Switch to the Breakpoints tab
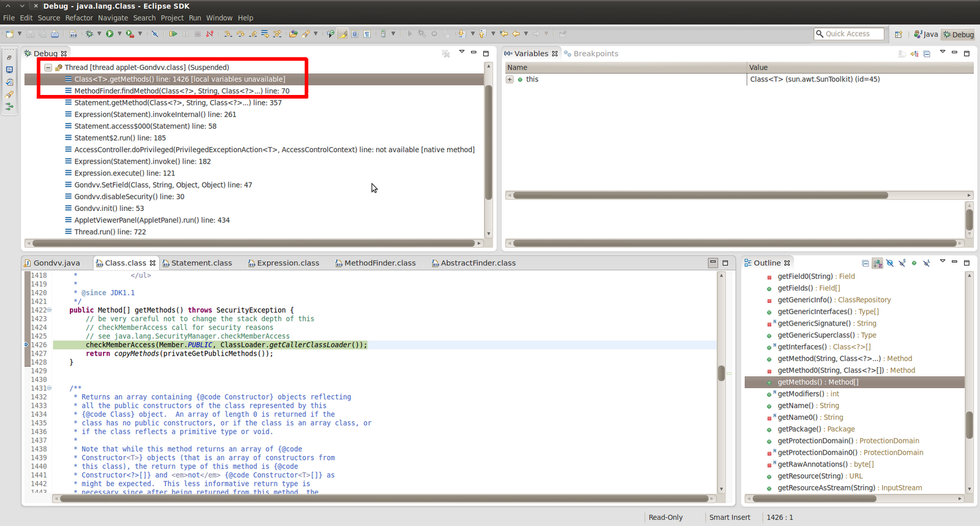This screenshot has width=980, height=526. coord(591,54)
